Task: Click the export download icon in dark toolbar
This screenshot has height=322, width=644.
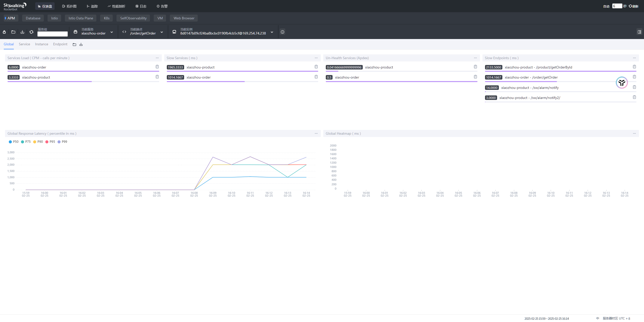Action: click(x=22, y=32)
